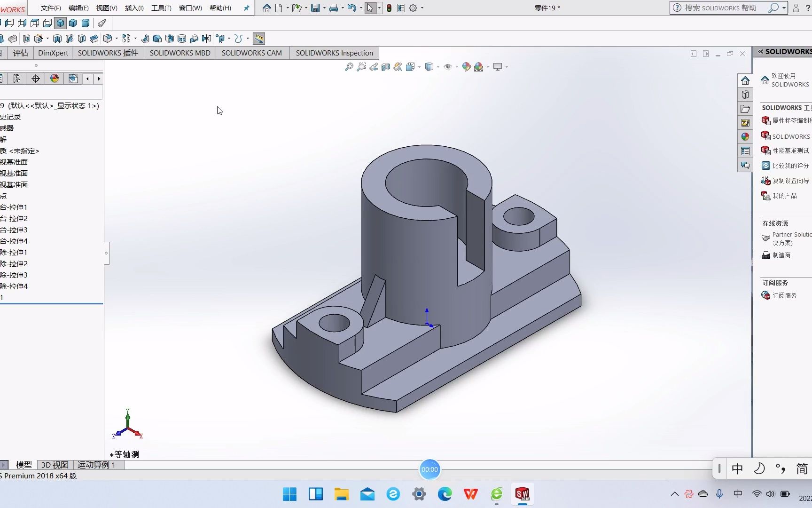Enable the Section View tool

(385, 67)
